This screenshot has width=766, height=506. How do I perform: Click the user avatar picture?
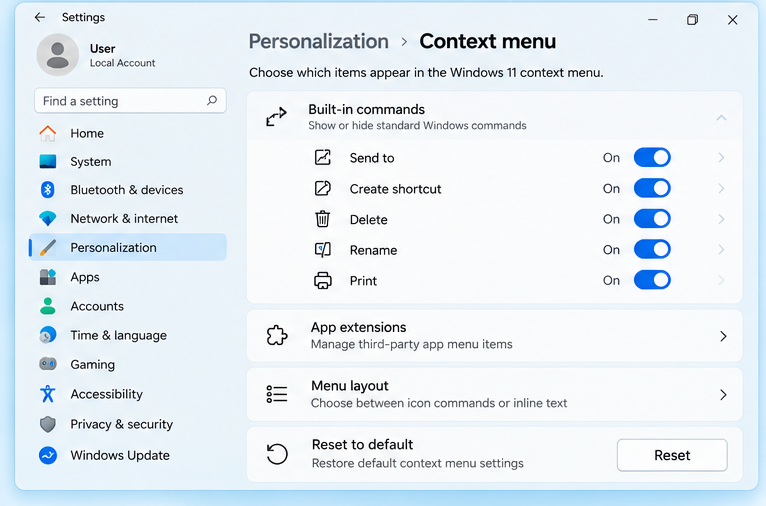coord(58,55)
